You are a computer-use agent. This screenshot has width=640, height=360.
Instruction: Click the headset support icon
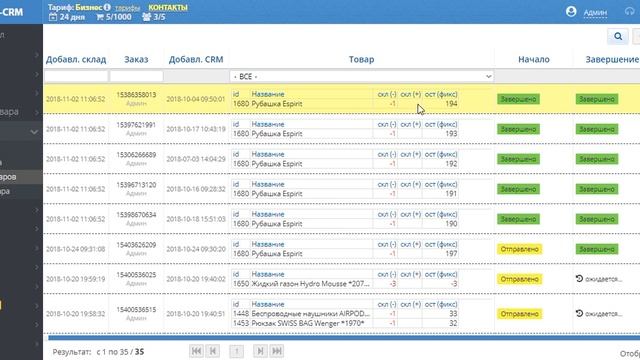point(629,11)
